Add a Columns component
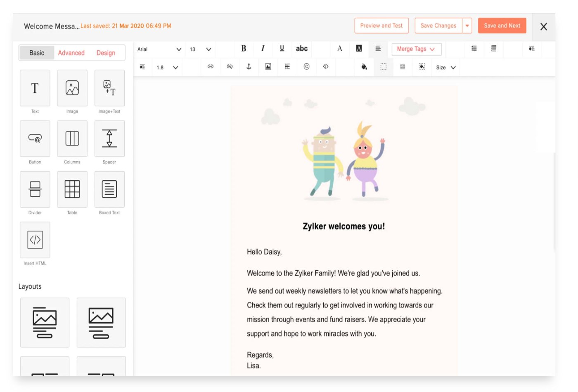This screenshot has width=578, height=392. tap(72, 139)
